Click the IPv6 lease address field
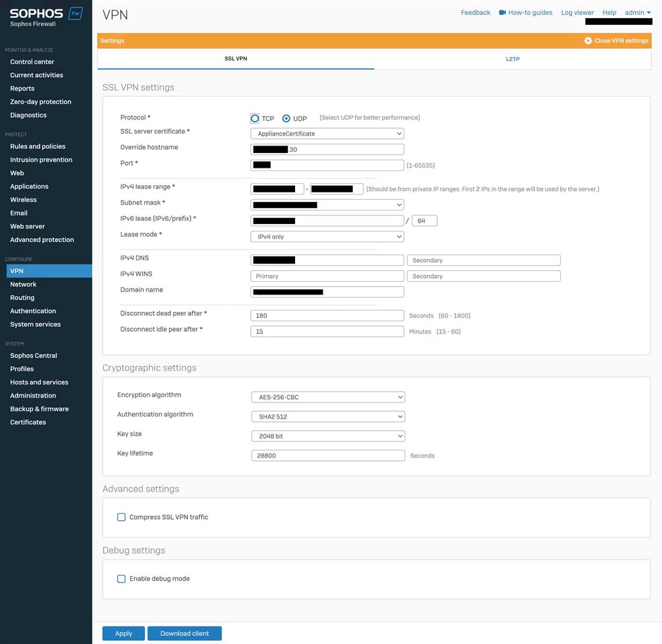This screenshot has height=644, width=662. click(327, 221)
